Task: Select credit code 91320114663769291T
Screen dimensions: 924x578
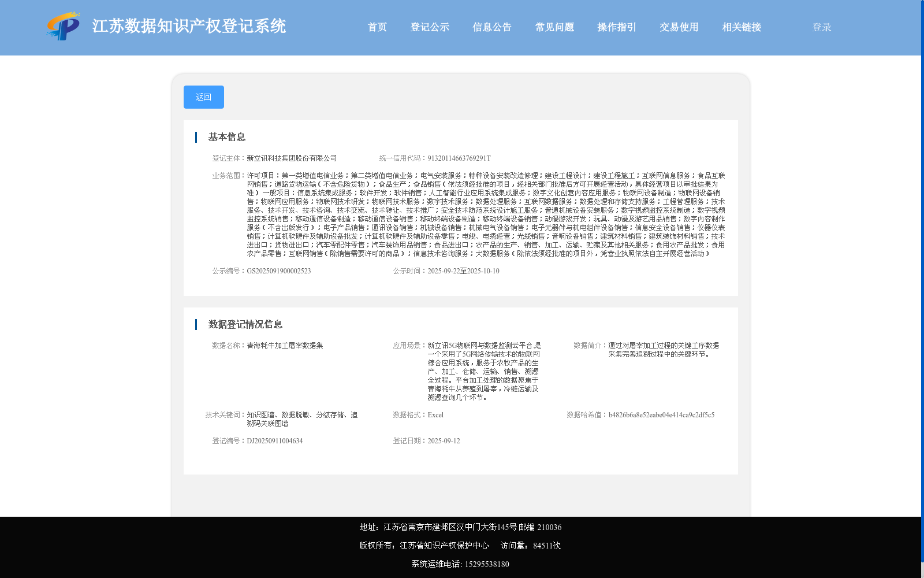Action: coord(459,158)
